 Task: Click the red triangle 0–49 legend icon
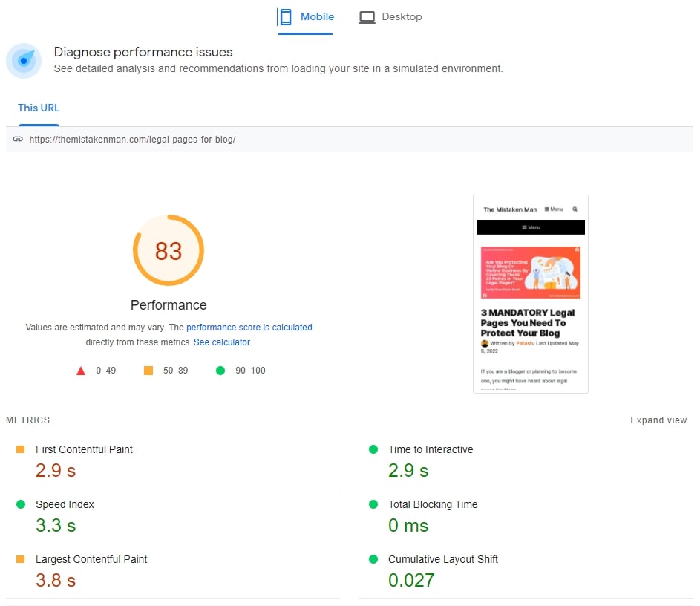click(x=81, y=371)
